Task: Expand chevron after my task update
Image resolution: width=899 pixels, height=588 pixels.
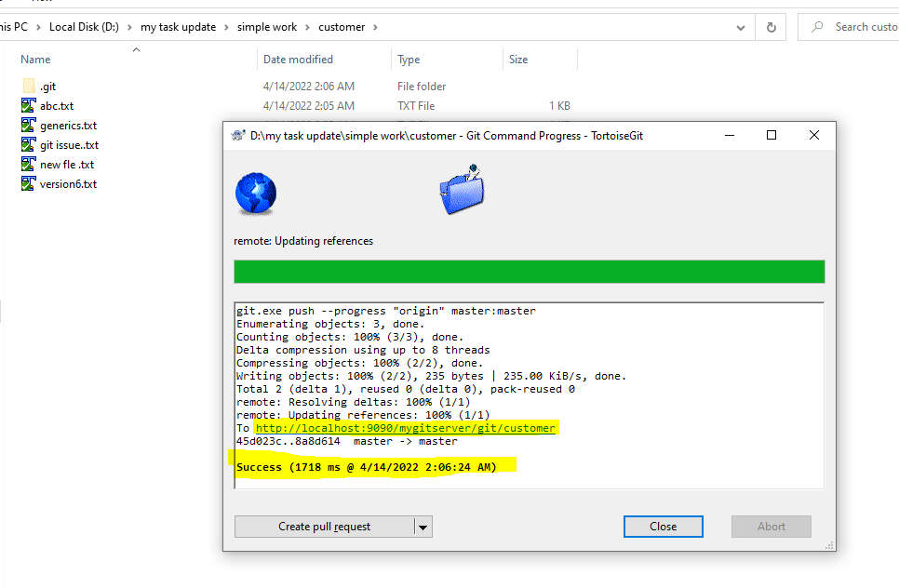Action: click(226, 27)
